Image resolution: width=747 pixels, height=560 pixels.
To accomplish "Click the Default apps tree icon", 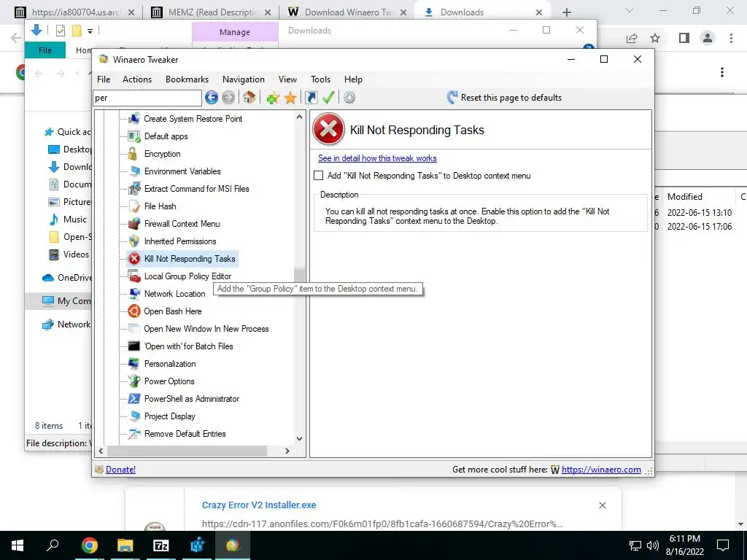I will tap(134, 136).
